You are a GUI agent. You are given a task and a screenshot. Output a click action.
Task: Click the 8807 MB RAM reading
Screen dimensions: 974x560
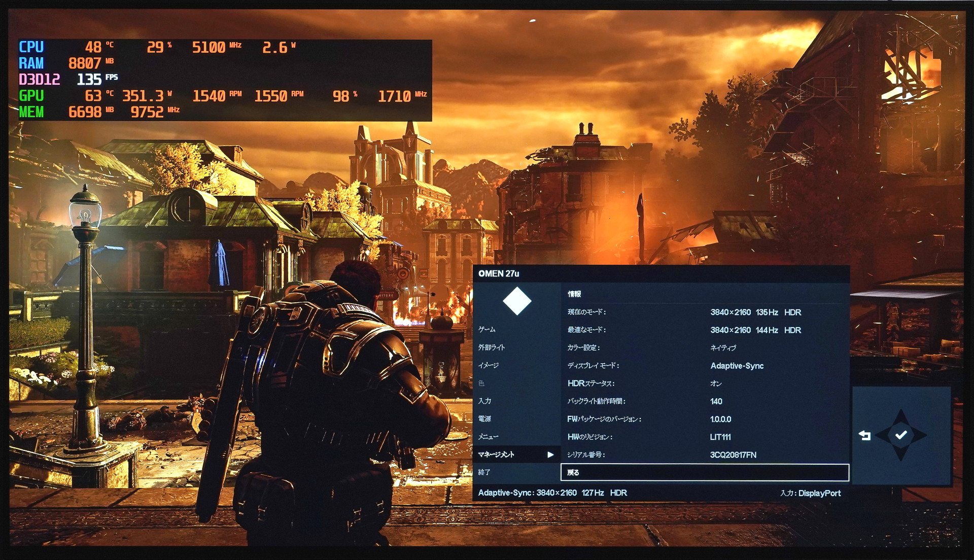pos(91,63)
